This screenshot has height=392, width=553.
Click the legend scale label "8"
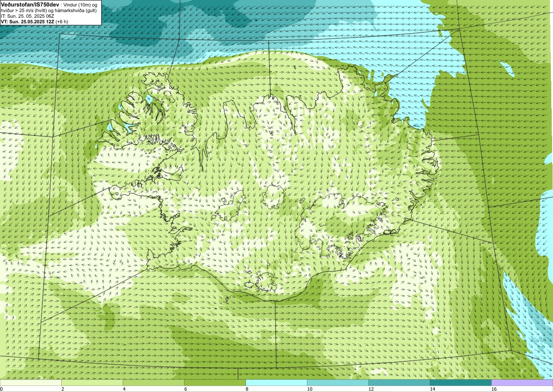click(247, 389)
